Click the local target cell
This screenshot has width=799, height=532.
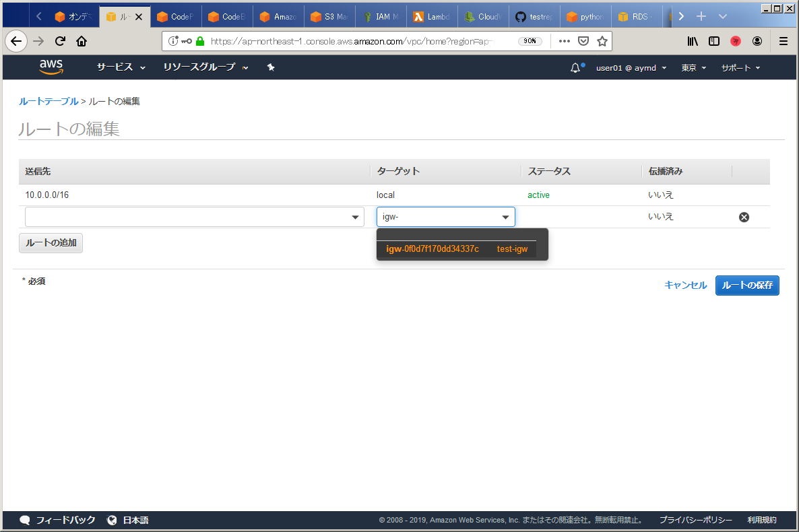pyautogui.click(x=385, y=195)
